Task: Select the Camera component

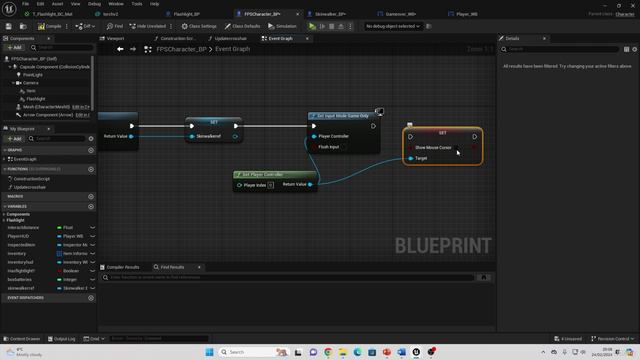Action: tap(31, 83)
